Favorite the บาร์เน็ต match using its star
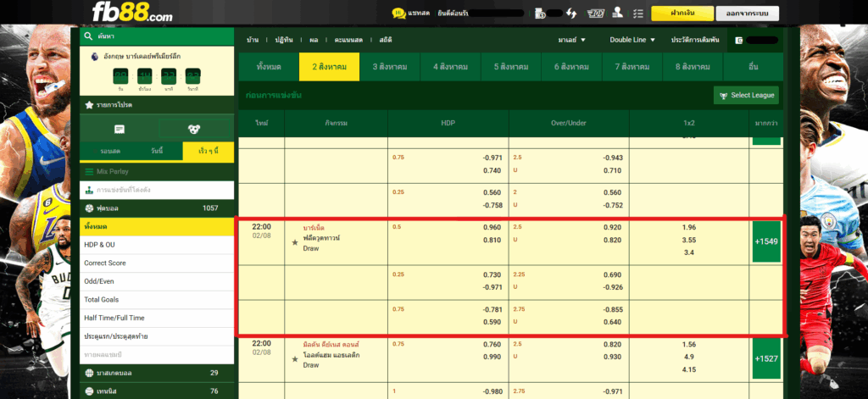Image resolution: width=868 pixels, height=399 pixels. coord(295,242)
